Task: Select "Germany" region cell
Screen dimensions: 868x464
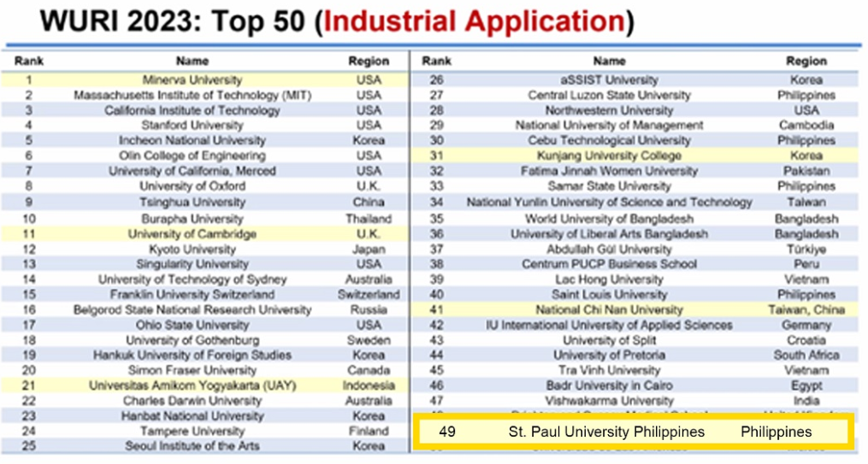Action: click(806, 326)
